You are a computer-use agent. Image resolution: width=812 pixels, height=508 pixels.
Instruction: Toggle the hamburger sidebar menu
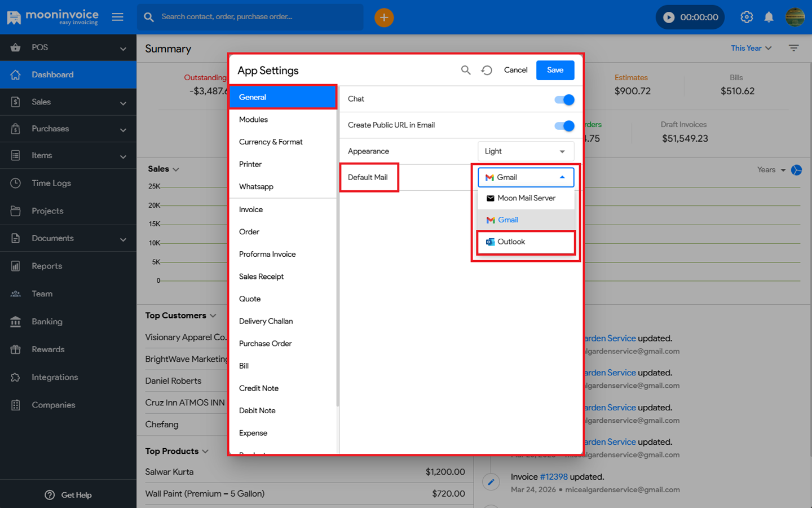point(118,17)
